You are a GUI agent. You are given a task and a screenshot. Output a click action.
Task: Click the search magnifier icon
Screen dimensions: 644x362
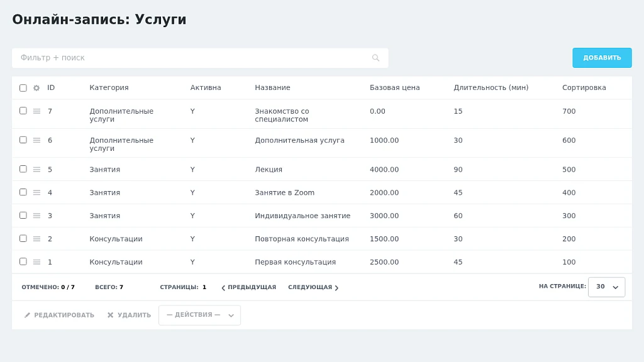click(x=375, y=58)
